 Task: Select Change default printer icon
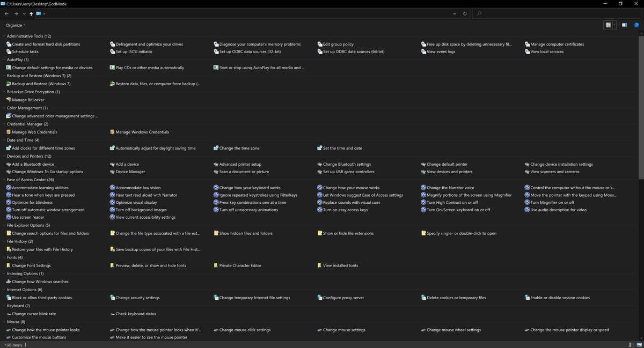click(x=423, y=165)
